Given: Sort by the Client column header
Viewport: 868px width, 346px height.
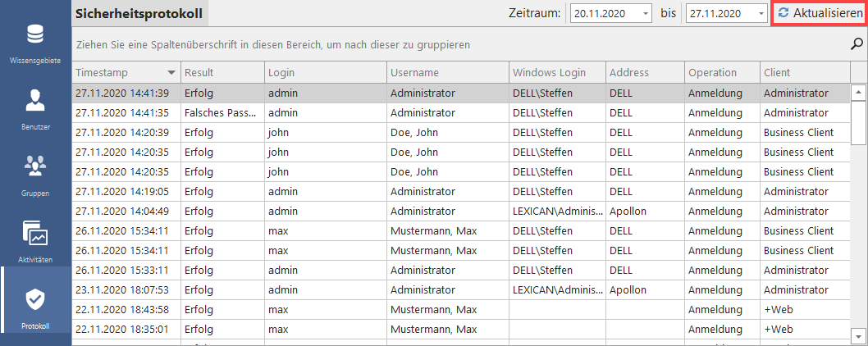Looking at the screenshot, I should (x=777, y=73).
